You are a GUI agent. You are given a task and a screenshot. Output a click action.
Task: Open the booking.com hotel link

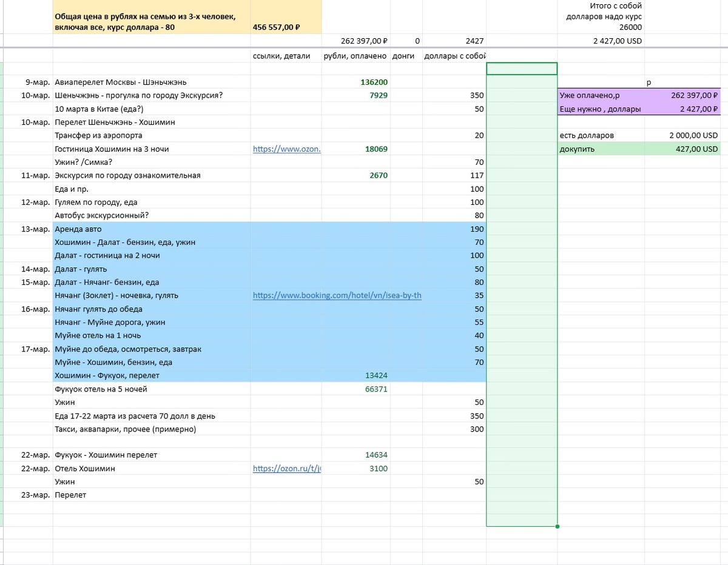[337, 296]
